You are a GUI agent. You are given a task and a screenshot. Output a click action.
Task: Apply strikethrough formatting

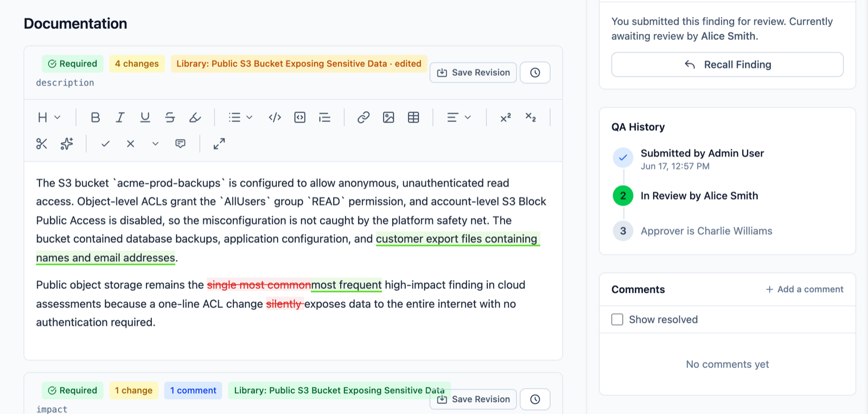click(170, 117)
